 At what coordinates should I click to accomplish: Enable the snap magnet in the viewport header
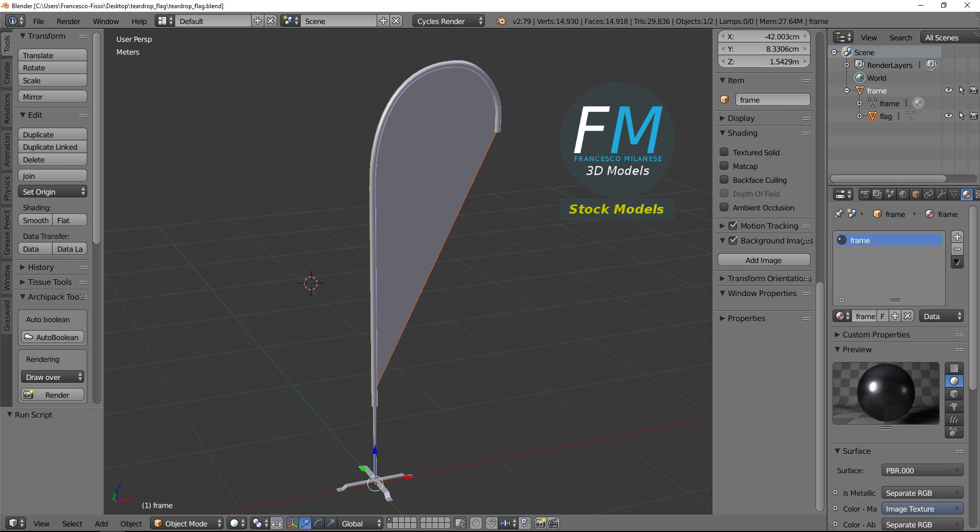click(491, 523)
